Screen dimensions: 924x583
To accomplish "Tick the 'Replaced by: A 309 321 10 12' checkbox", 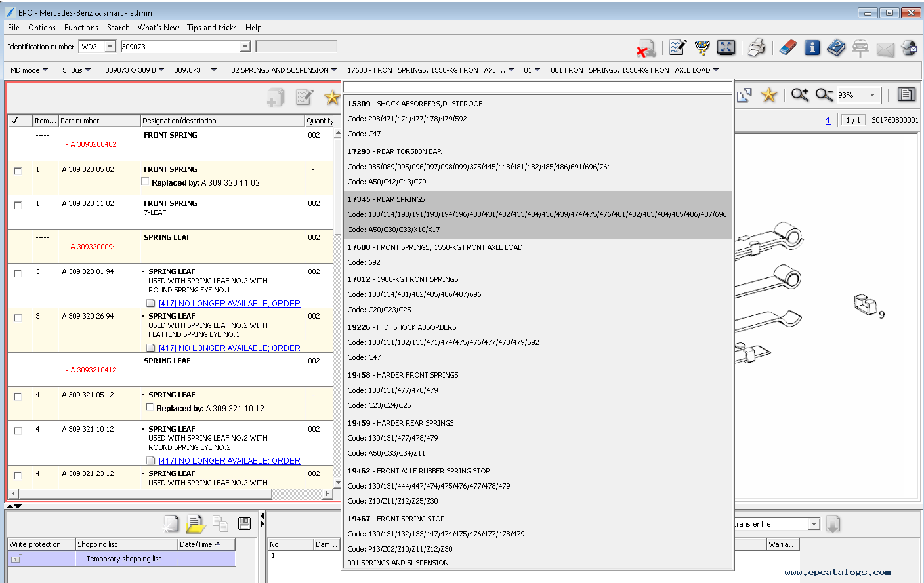I will coord(150,407).
